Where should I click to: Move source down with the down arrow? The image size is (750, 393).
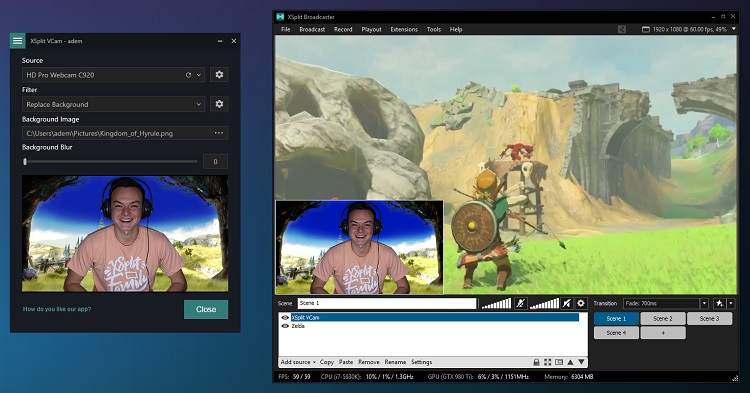point(581,362)
